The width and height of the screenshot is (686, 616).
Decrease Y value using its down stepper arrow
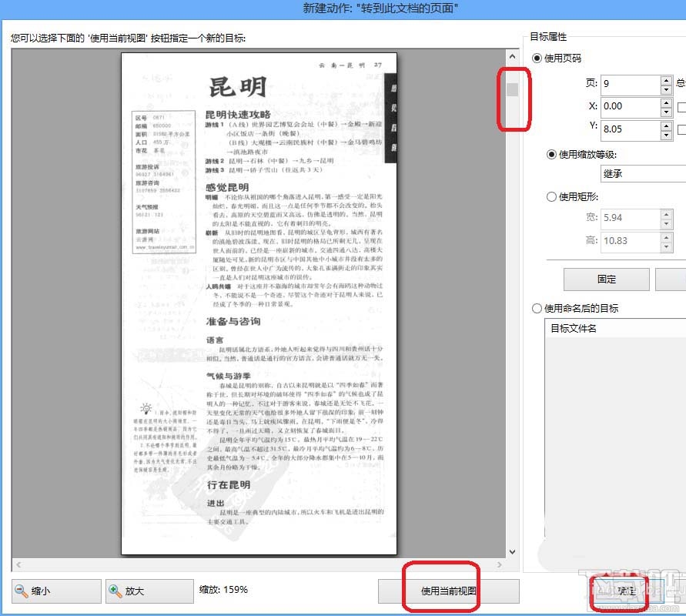pyautogui.click(x=667, y=134)
